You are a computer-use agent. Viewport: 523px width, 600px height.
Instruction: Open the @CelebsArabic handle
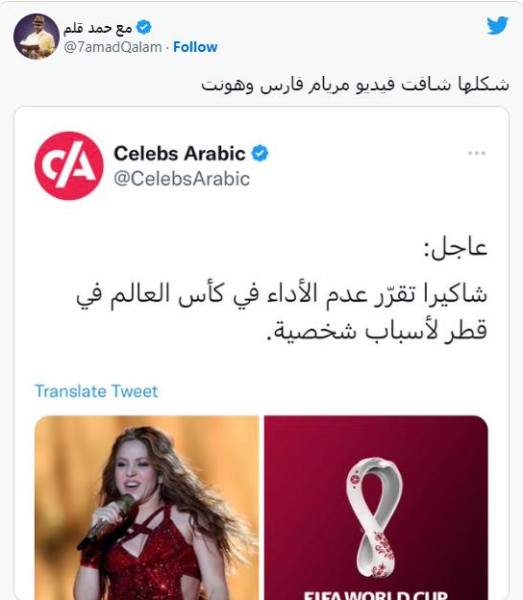182,179
